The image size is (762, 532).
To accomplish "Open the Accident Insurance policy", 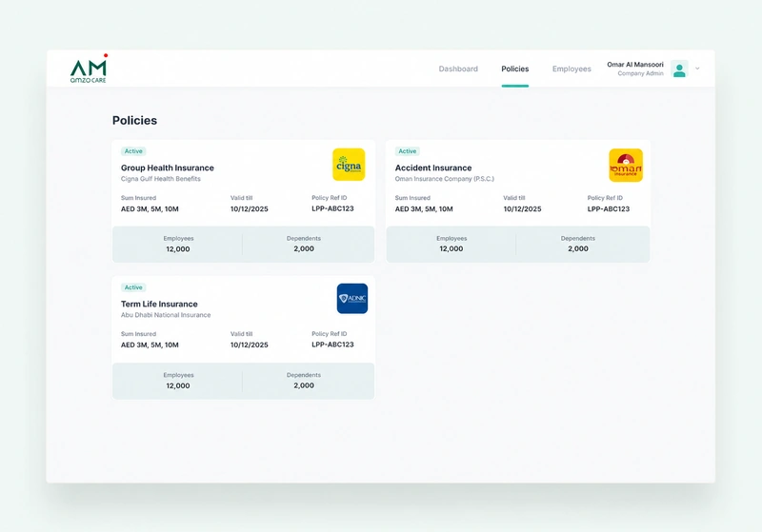I will pos(433,167).
